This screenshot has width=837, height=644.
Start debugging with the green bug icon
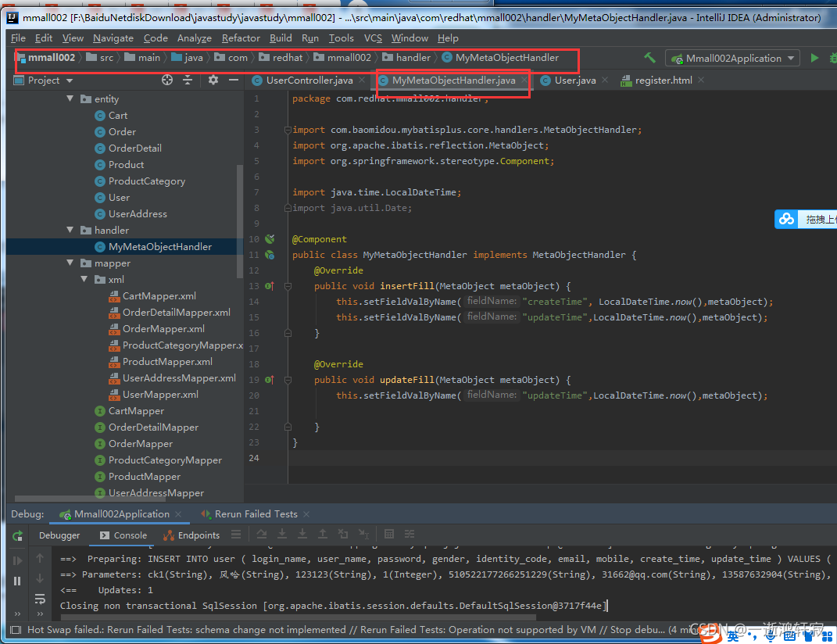tap(833, 58)
